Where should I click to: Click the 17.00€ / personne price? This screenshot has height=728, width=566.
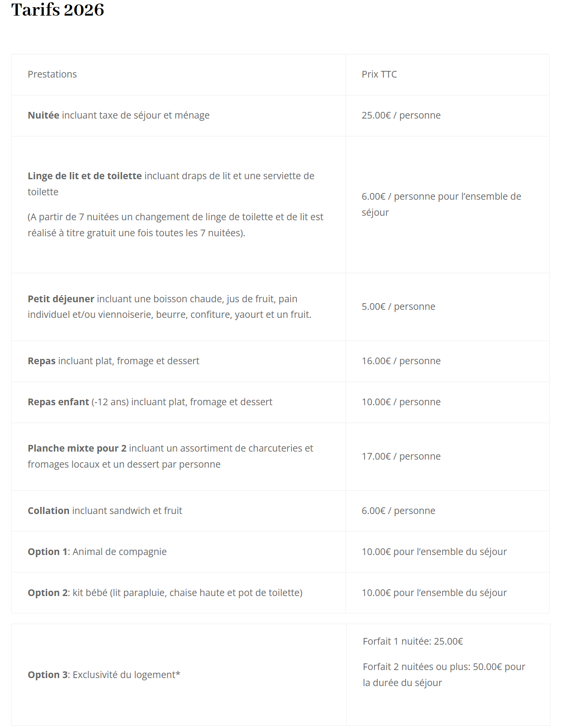401,457
